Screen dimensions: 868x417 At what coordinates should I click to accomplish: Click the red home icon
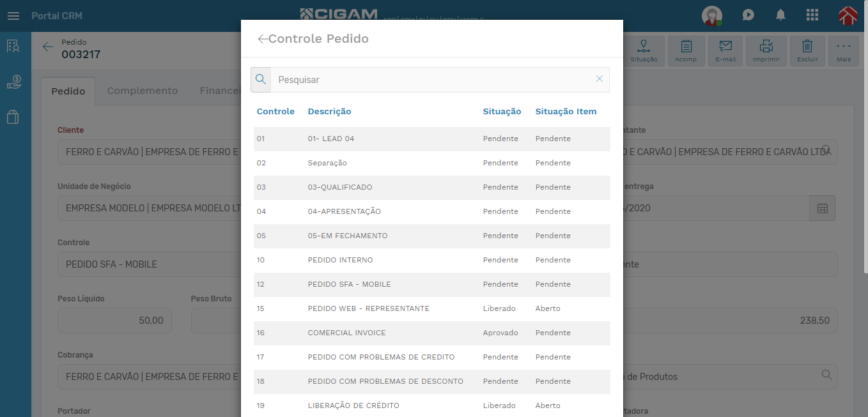pyautogui.click(x=848, y=15)
